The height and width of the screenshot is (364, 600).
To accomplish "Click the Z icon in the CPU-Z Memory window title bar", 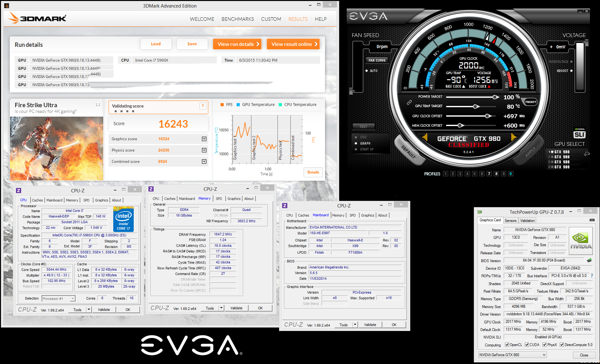I will click(151, 189).
